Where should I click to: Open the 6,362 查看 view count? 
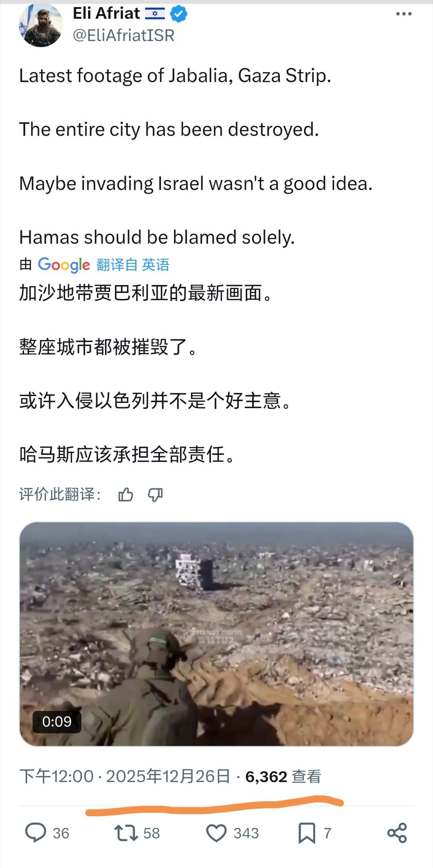click(283, 777)
